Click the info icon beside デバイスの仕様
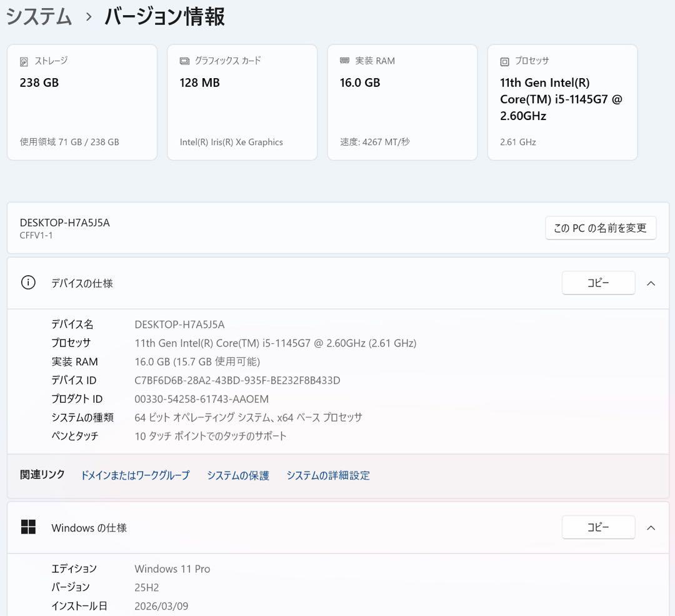The image size is (675, 616). (x=28, y=283)
